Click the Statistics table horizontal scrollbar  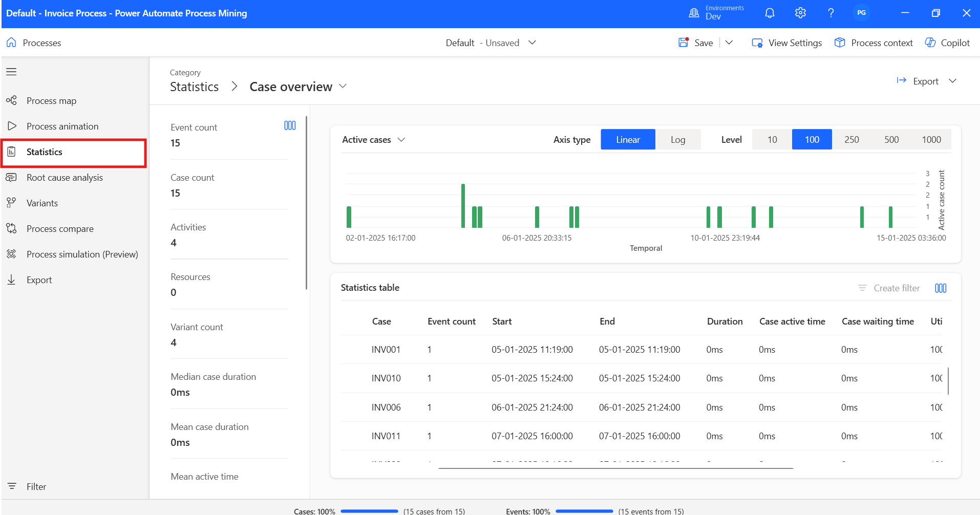click(x=615, y=468)
